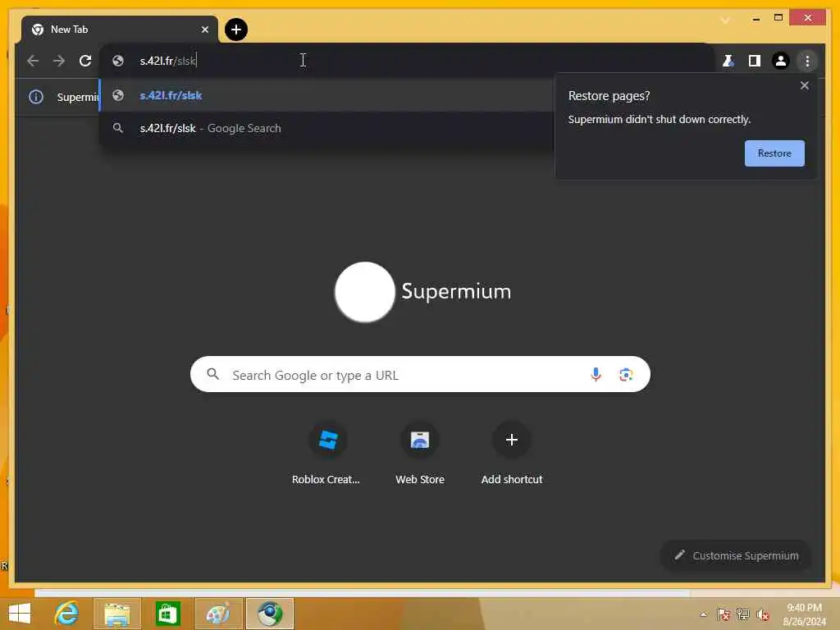Open the Windows Store taskbar icon
The width and height of the screenshot is (840, 630).
[x=167, y=614]
